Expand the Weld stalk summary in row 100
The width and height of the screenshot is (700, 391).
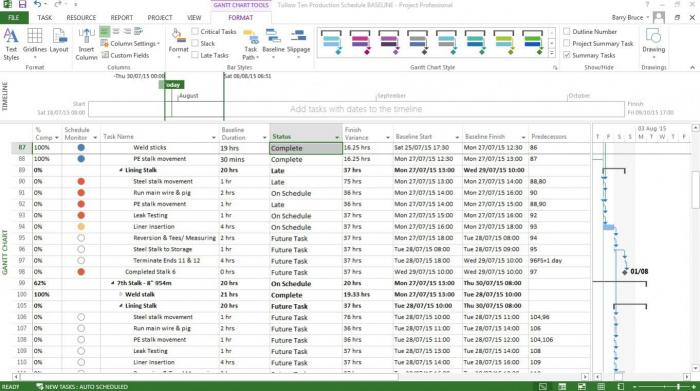point(121,294)
